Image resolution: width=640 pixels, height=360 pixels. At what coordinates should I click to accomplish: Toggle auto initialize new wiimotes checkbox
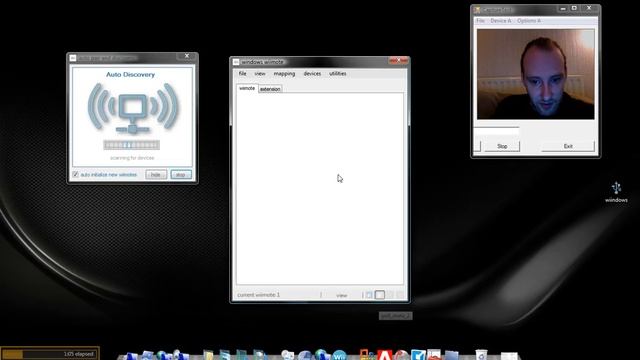[76, 174]
